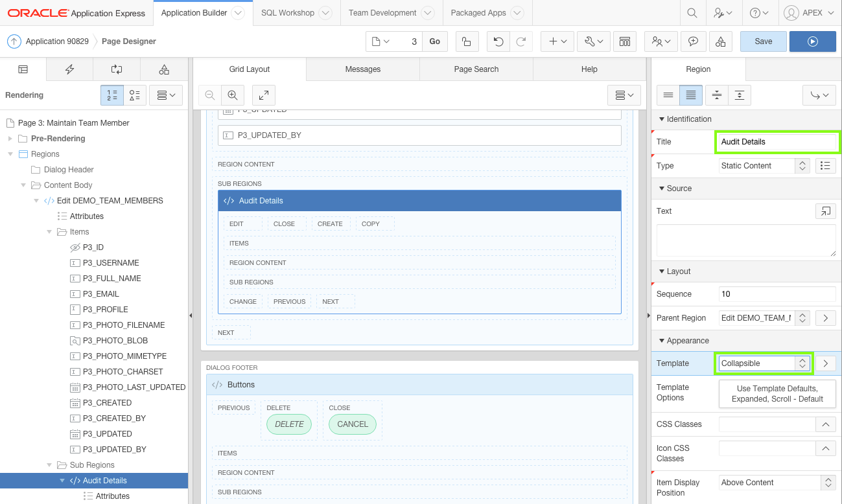
Task: Switch Rendering tree to component view
Action: [x=134, y=95]
